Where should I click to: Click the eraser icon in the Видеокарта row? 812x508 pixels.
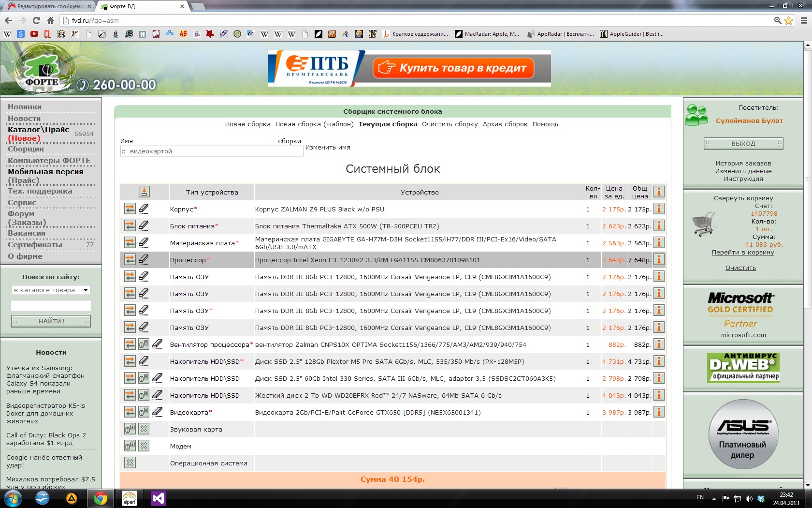(157, 412)
